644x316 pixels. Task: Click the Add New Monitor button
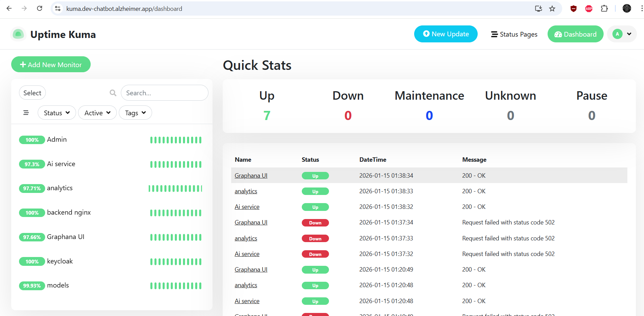[51, 64]
